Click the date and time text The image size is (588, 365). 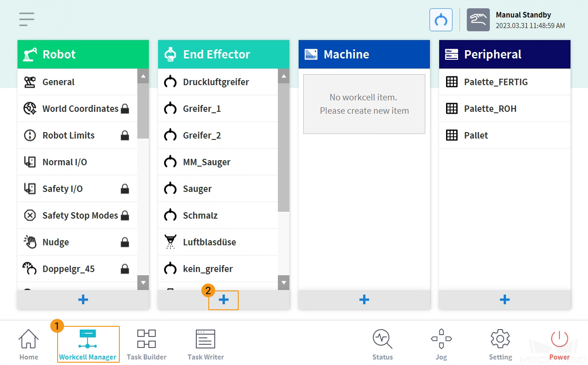pyautogui.click(x=530, y=26)
